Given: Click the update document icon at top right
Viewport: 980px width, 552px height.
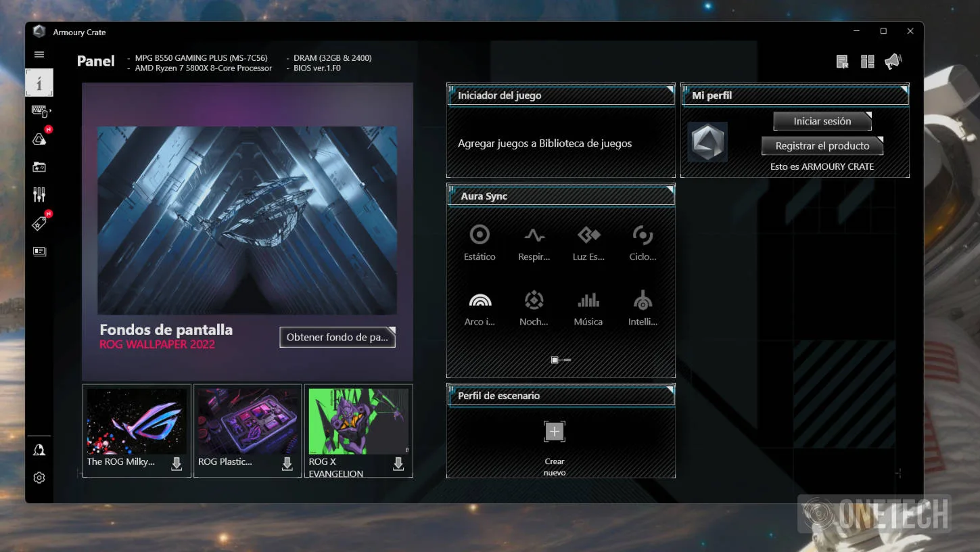Looking at the screenshot, I should pyautogui.click(x=842, y=62).
